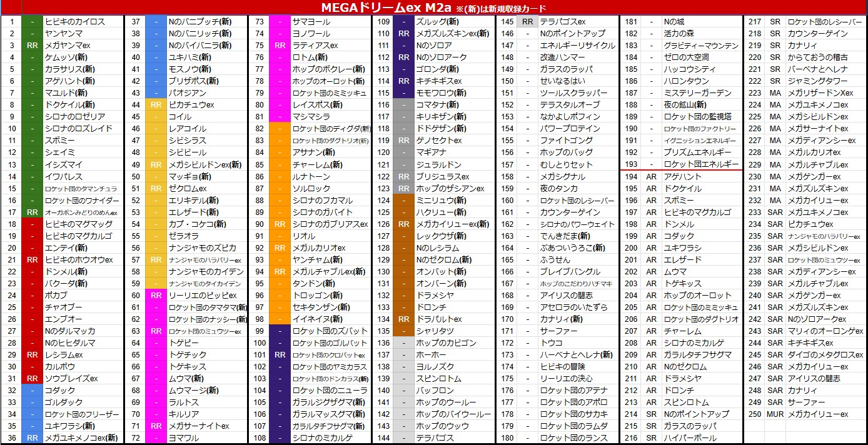
Task: Click the green type cell beside ヒビキのカイロス
Action: tap(32, 22)
